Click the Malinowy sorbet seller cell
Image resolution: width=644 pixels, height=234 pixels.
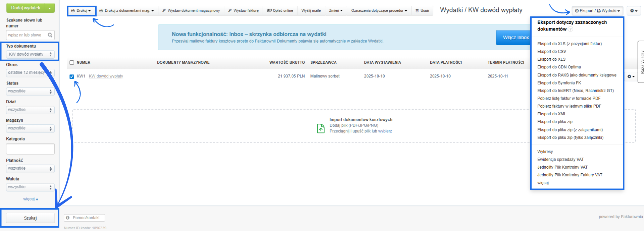tap(325, 76)
